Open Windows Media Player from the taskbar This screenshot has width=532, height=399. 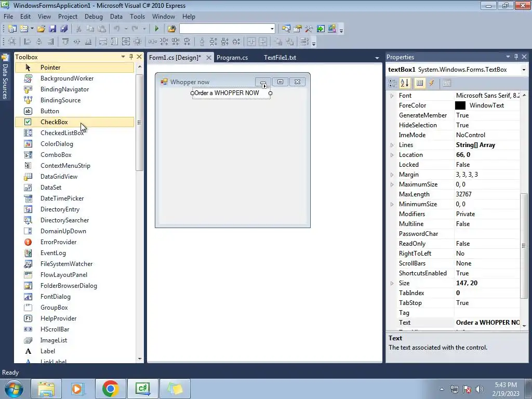[77, 389]
